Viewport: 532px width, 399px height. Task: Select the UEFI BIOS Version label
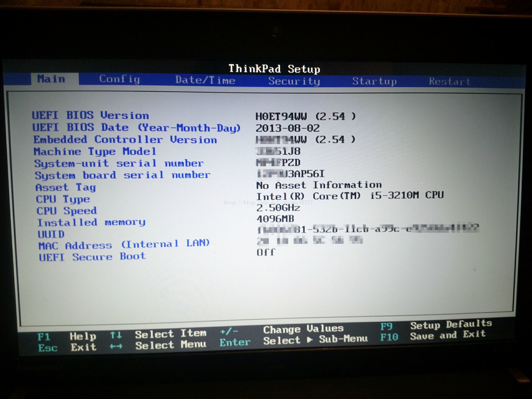[x=90, y=115]
